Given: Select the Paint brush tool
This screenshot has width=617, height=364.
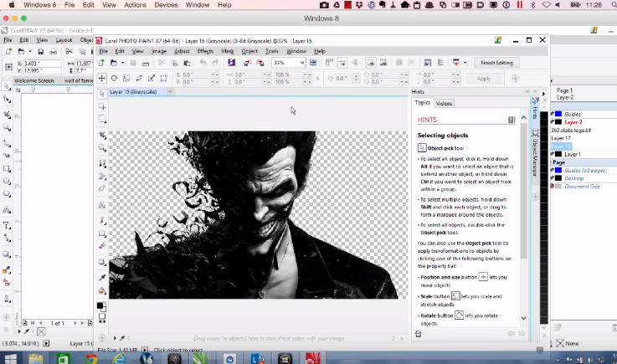Looking at the screenshot, I should pyautogui.click(x=102, y=221).
